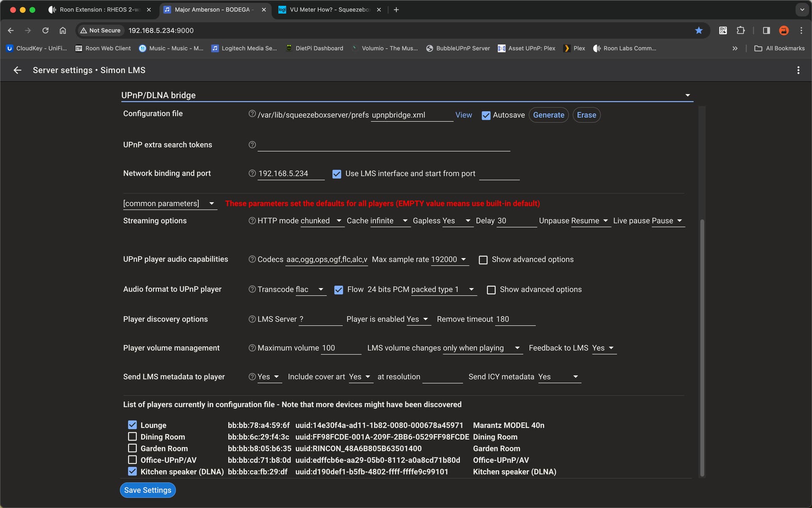Open the PCM packed type 1 dropdown
Image resolution: width=812 pixels, height=508 pixels.
(444, 289)
